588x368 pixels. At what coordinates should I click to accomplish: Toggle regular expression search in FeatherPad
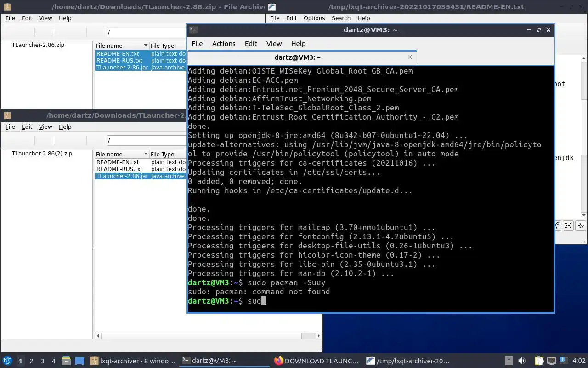point(581,225)
